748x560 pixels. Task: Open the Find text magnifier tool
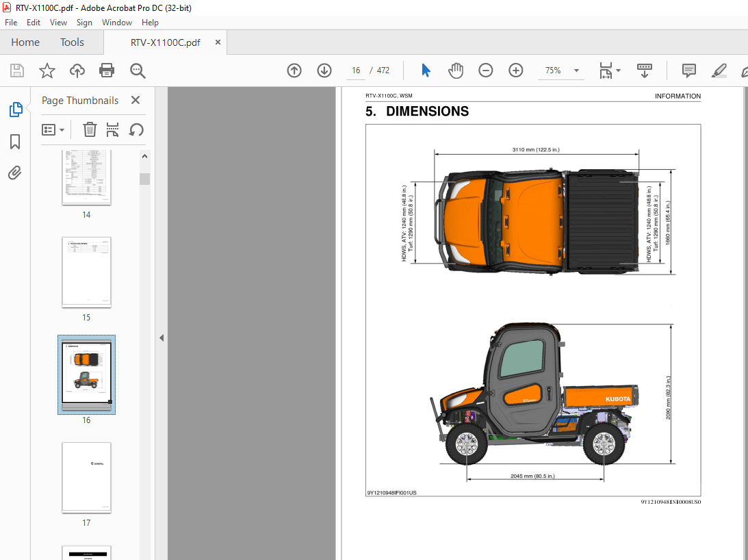[x=138, y=71]
